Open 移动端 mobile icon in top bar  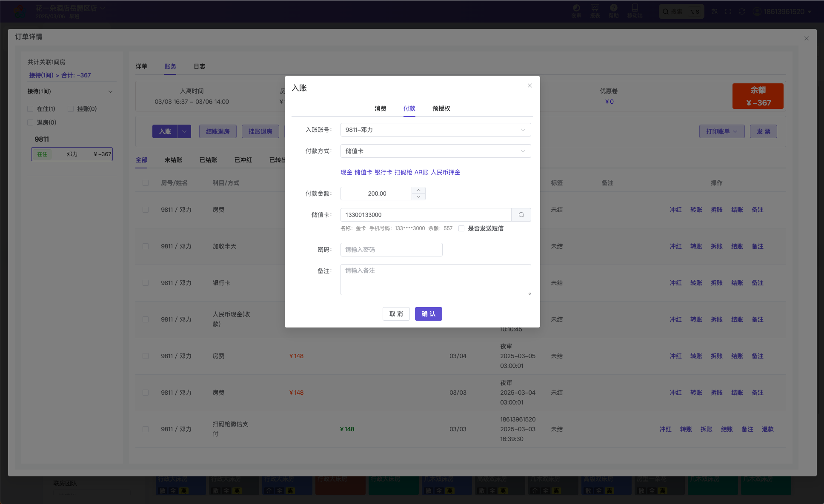tap(635, 11)
